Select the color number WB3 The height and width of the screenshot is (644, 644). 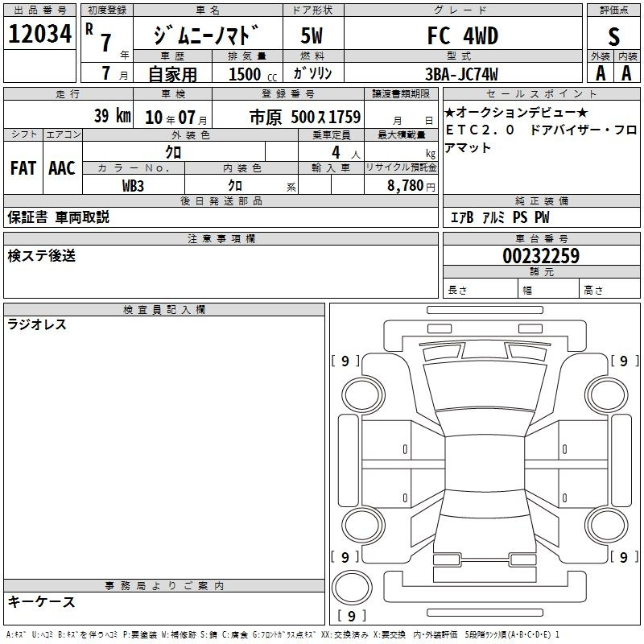[x=133, y=184]
